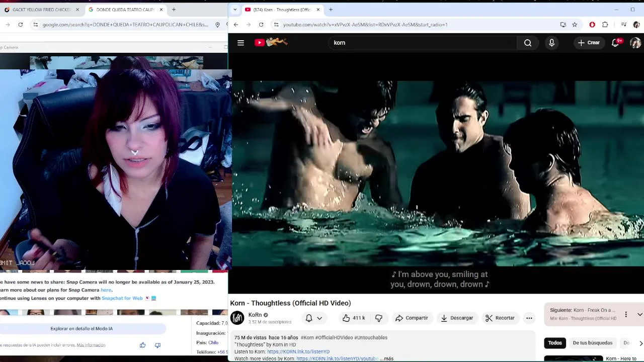
Task: Click 'here' link in Snap Camera notice
Action: pyautogui.click(x=106, y=290)
